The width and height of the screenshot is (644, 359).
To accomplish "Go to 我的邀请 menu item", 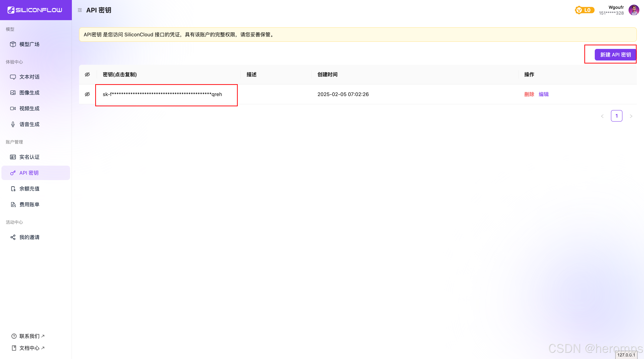I will [29, 237].
